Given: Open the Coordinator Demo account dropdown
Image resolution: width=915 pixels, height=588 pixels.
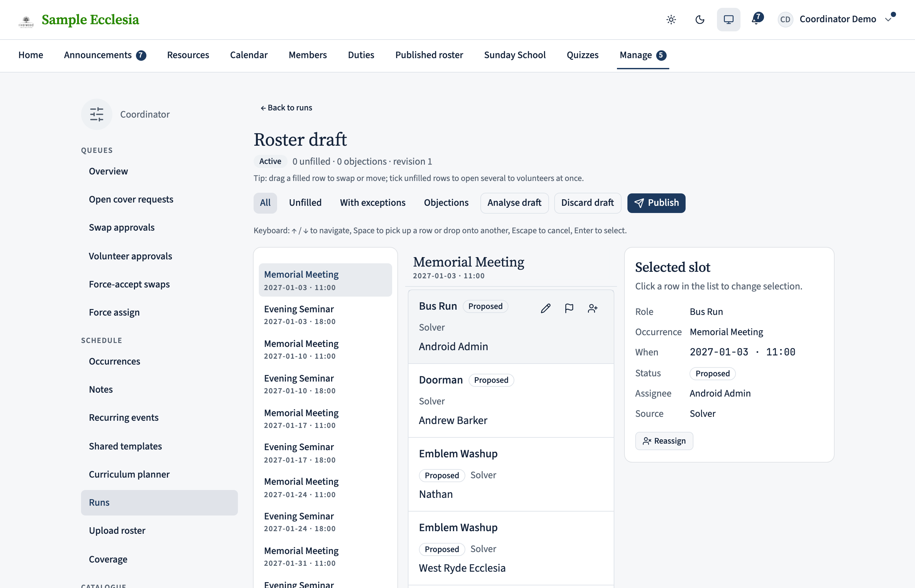Looking at the screenshot, I should point(836,20).
